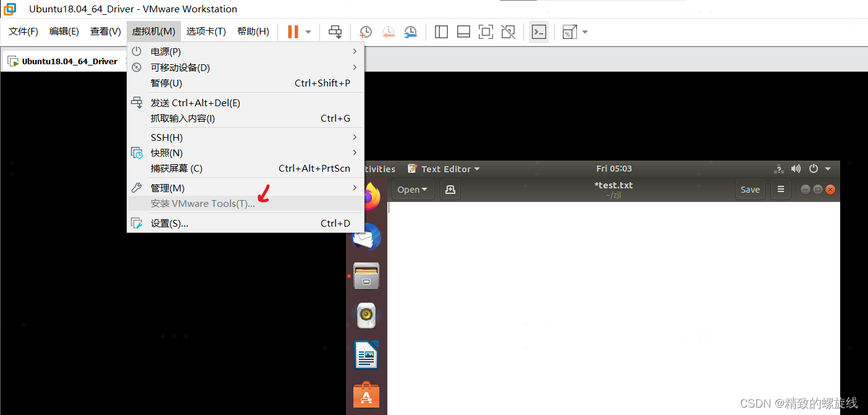Open the 查看(V) menu
This screenshot has width=868, height=415.
(x=106, y=31)
